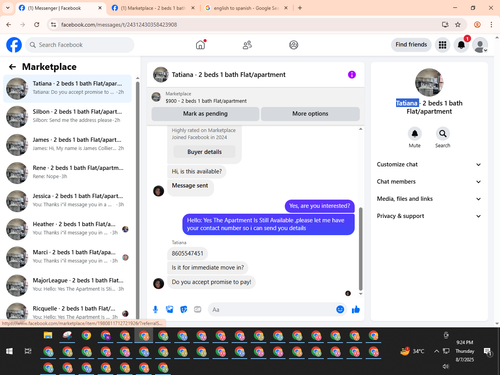
Task: Open Heather conversation in the list
Action: coord(68,229)
